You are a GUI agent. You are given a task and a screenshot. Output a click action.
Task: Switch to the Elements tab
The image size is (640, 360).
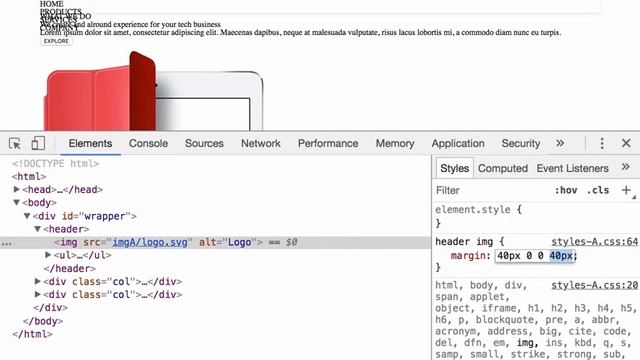pyautogui.click(x=90, y=144)
